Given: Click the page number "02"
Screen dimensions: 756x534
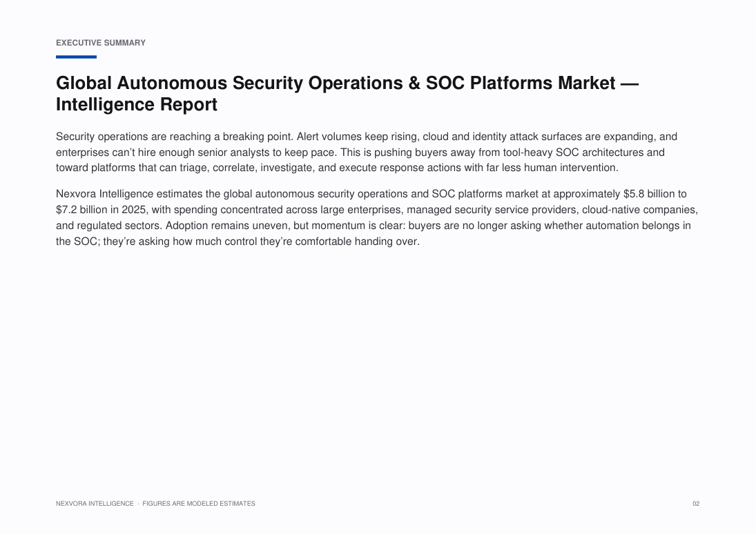Looking at the screenshot, I should 696,504.
